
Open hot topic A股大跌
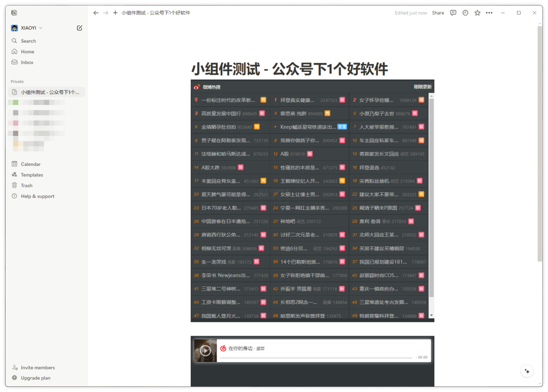pyautogui.click(x=211, y=168)
